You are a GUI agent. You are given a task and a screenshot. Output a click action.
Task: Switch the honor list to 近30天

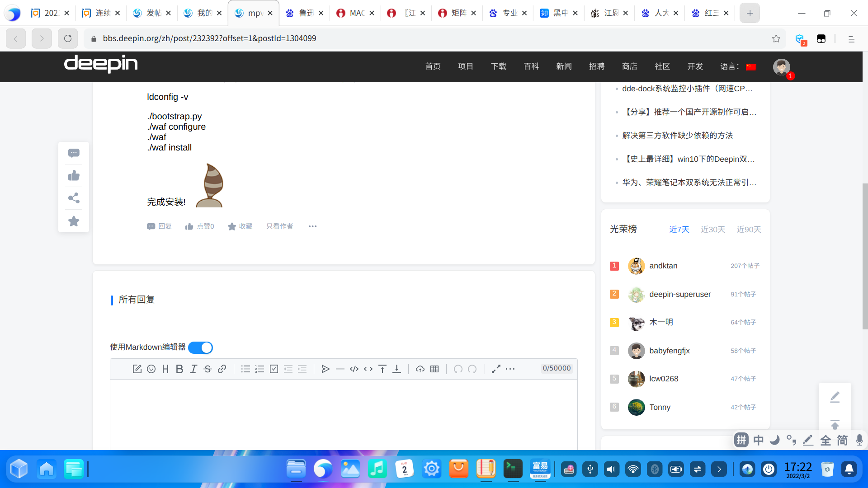click(712, 230)
